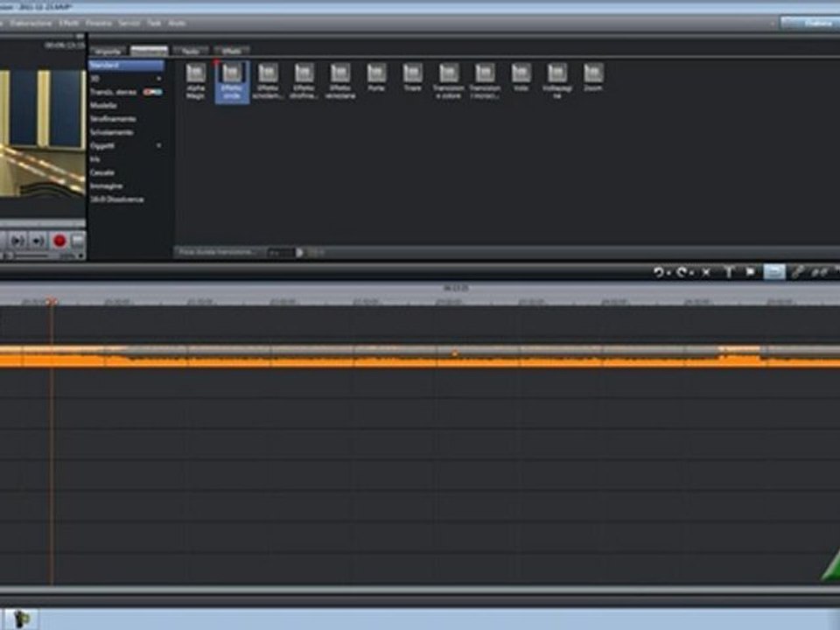Click the Undo arrow in timeline toolbar
The image size is (840, 630).
click(658, 273)
